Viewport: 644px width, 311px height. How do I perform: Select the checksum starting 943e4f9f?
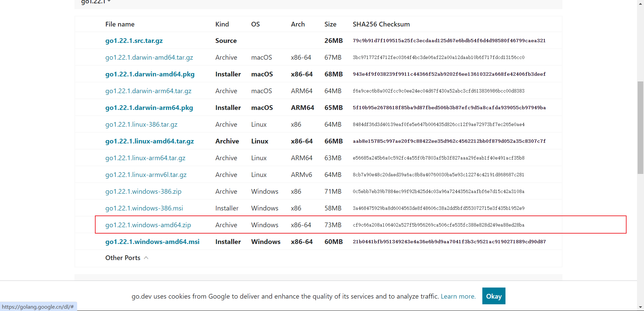coord(449,74)
